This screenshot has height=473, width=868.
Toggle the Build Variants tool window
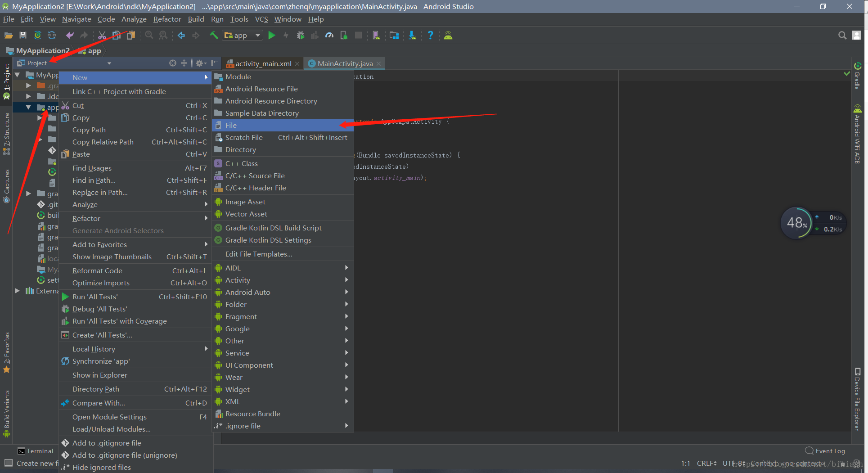[6, 414]
